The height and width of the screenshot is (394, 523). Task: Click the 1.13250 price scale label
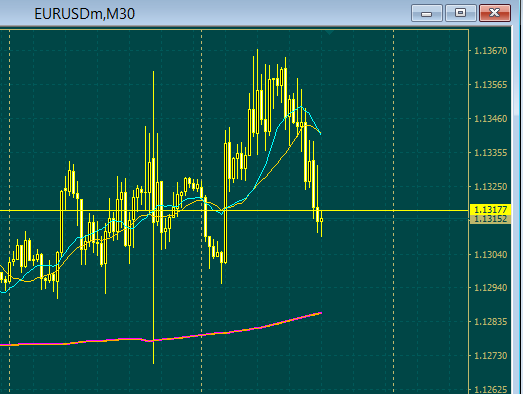coord(490,187)
